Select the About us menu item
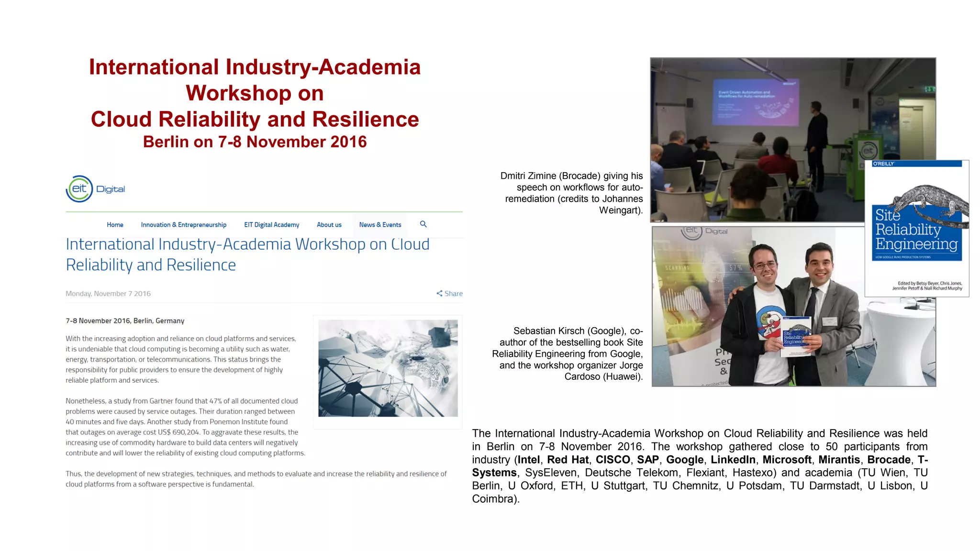The height and width of the screenshot is (551, 980). (x=329, y=225)
